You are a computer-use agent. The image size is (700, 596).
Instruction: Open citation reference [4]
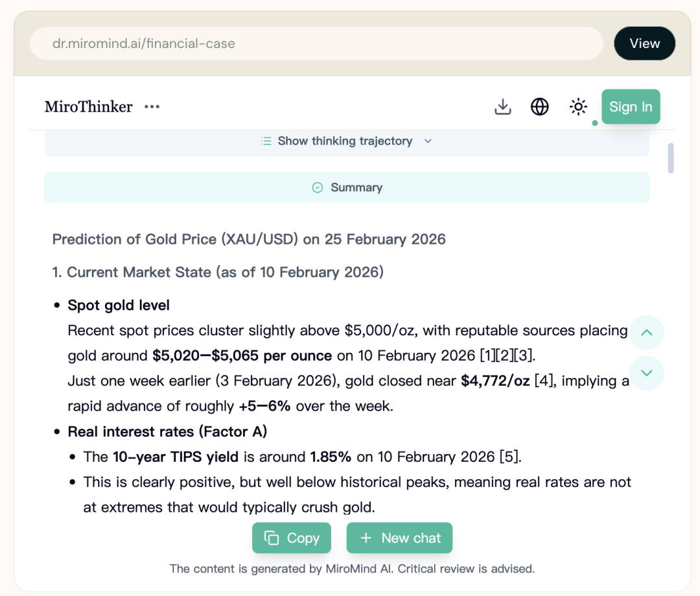tap(543, 381)
